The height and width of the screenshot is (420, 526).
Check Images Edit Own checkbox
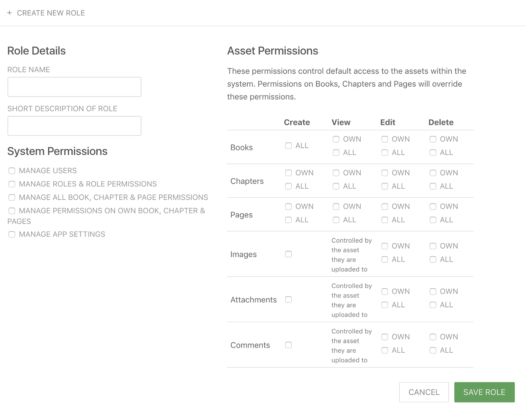385,246
